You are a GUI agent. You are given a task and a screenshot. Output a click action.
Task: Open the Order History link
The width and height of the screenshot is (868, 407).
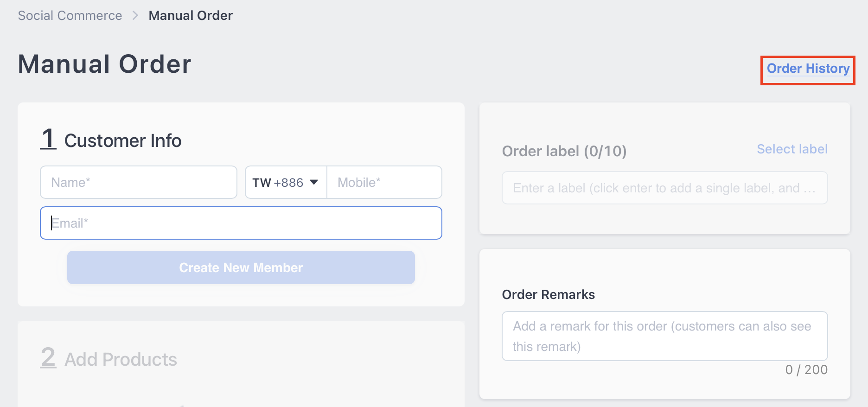click(x=808, y=69)
